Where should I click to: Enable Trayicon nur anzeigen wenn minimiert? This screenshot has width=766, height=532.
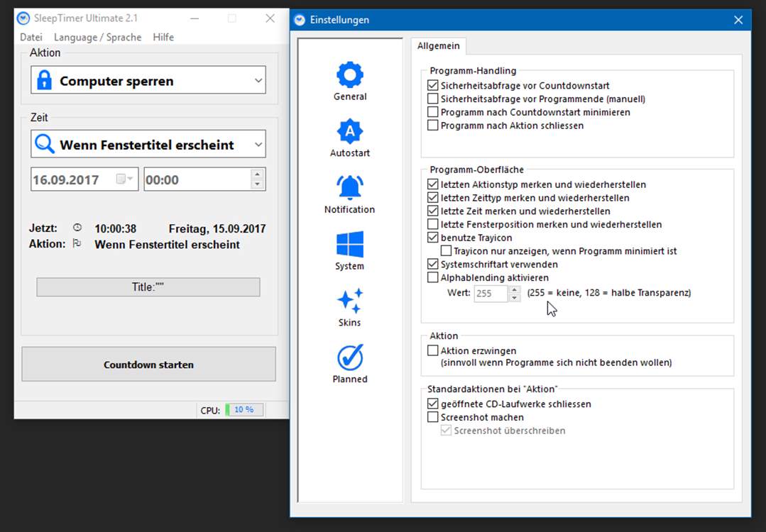click(x=446, y=250)
